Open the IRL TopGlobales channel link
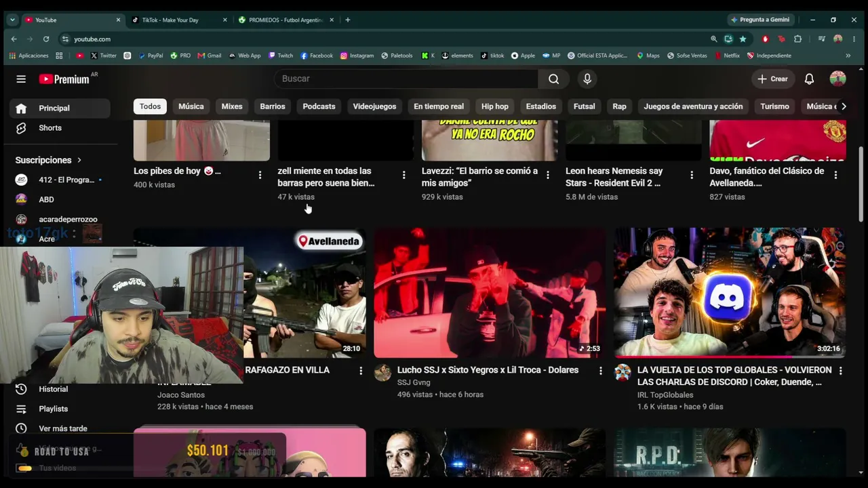868x488 pixels. [665, 395]
